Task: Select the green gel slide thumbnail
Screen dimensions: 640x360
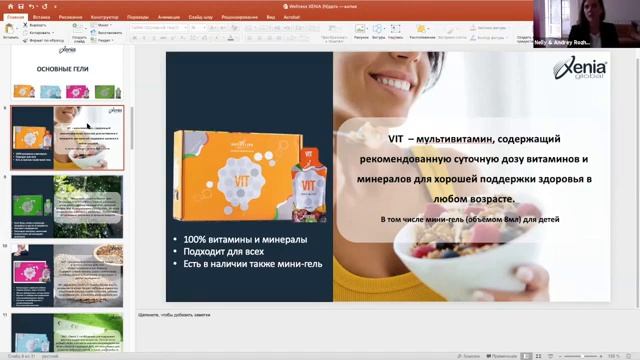Action: [x=67, y=207]
